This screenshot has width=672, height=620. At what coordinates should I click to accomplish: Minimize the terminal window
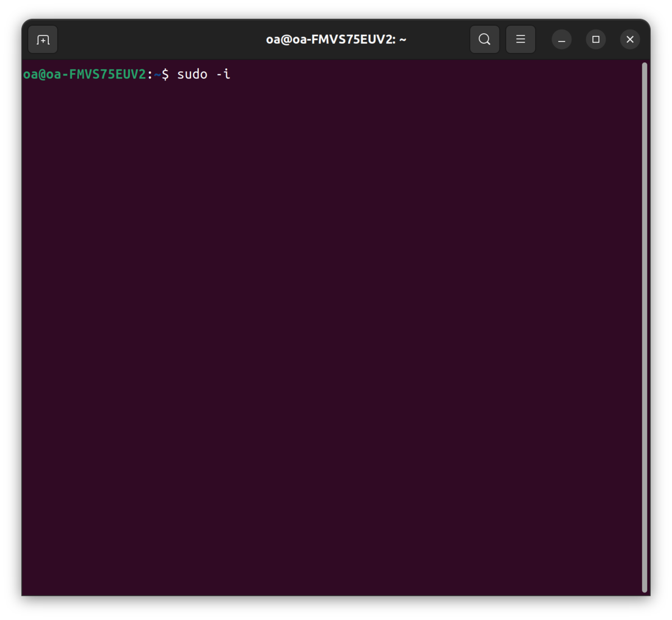pos(562,39)
